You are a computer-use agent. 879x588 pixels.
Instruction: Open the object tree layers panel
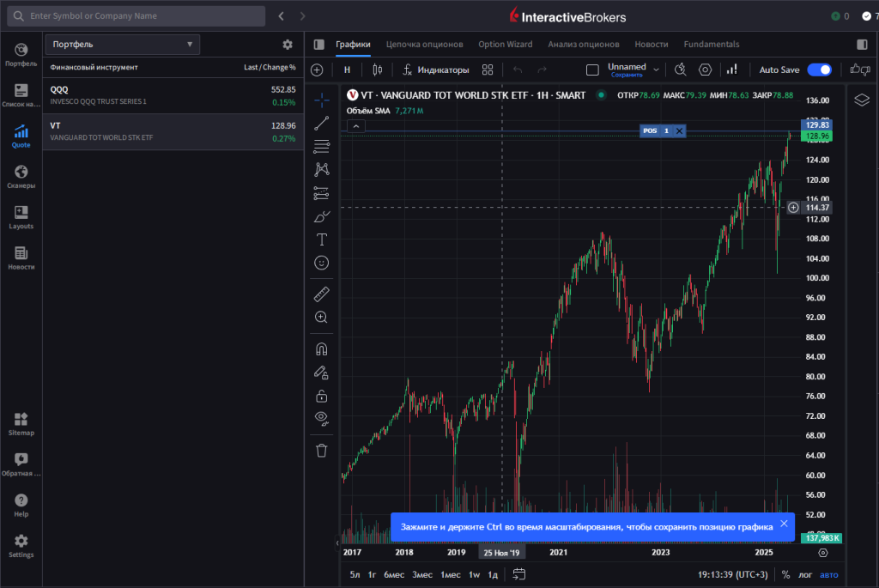(x=862, y=100)
